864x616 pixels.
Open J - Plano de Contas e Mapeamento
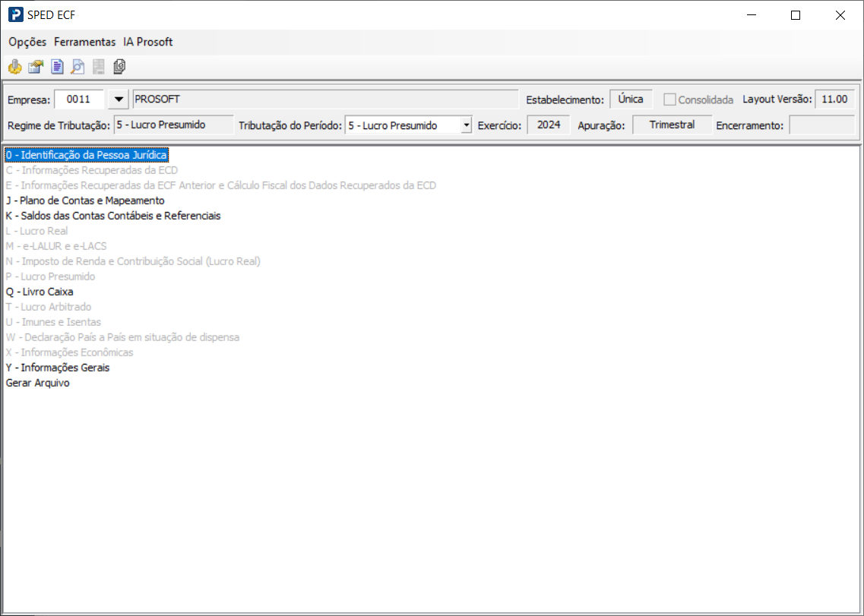(85, 201)
